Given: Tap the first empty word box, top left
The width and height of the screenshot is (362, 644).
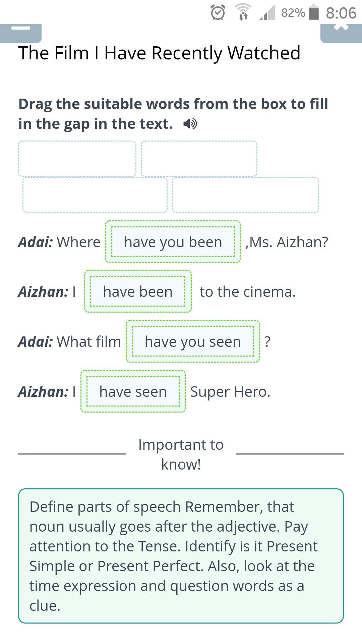Looking at the screenshot, I should click(77, 159).
